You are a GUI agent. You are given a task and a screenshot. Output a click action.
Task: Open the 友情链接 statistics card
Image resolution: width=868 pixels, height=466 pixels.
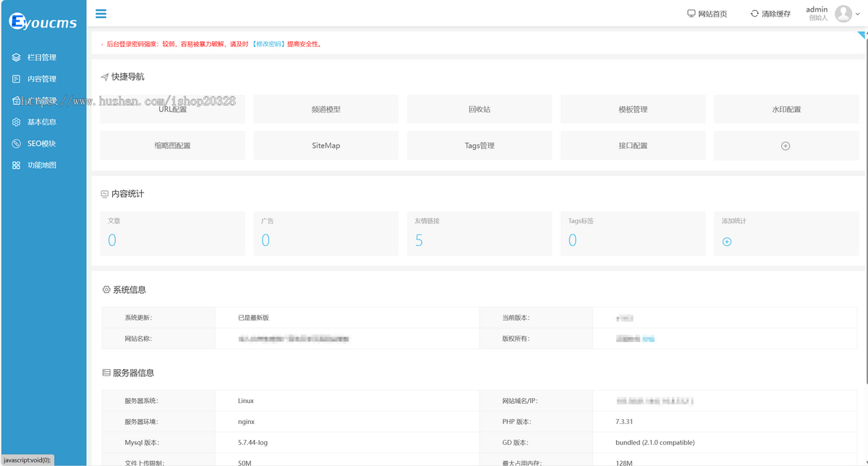pyautogui.click(x=480, y=233)
